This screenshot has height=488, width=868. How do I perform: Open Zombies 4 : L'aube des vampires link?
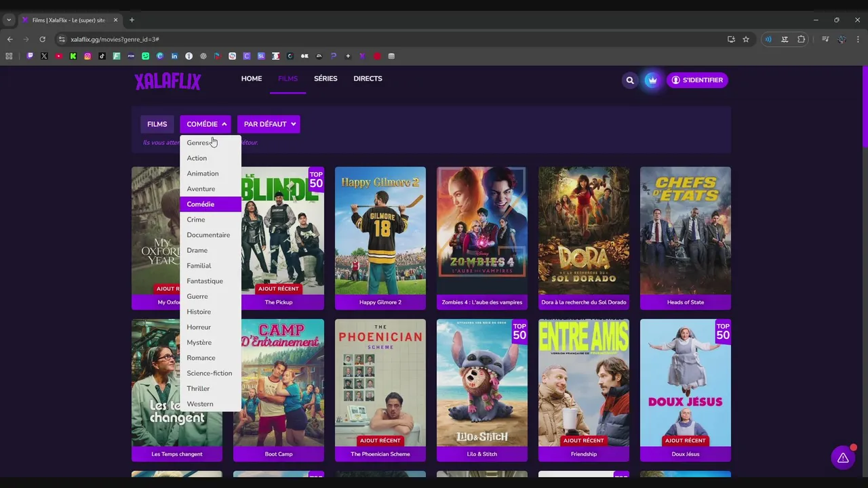pyautogui.click(x=482, y=302)
